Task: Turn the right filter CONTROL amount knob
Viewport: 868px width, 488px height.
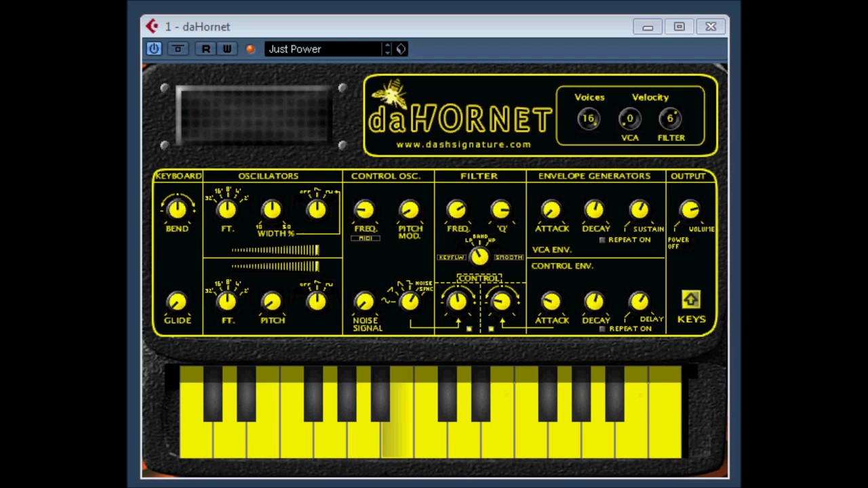Action: pos(502,302)
